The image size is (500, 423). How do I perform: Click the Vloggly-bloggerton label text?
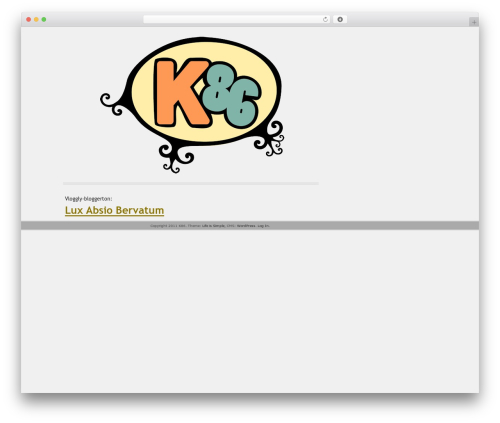pyautogui.click(x=88, y=199)
